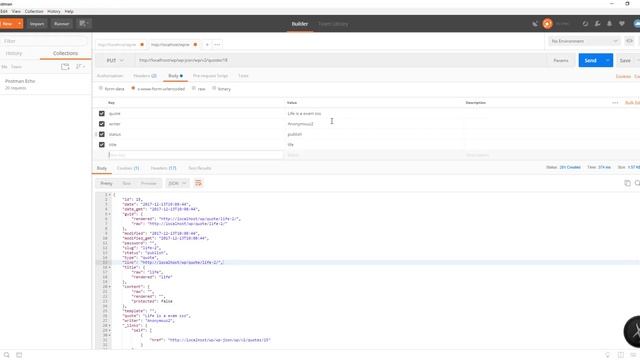Click the environment quick look eye icon
Viewport: 640px width, 360px height.
point(629,41)
